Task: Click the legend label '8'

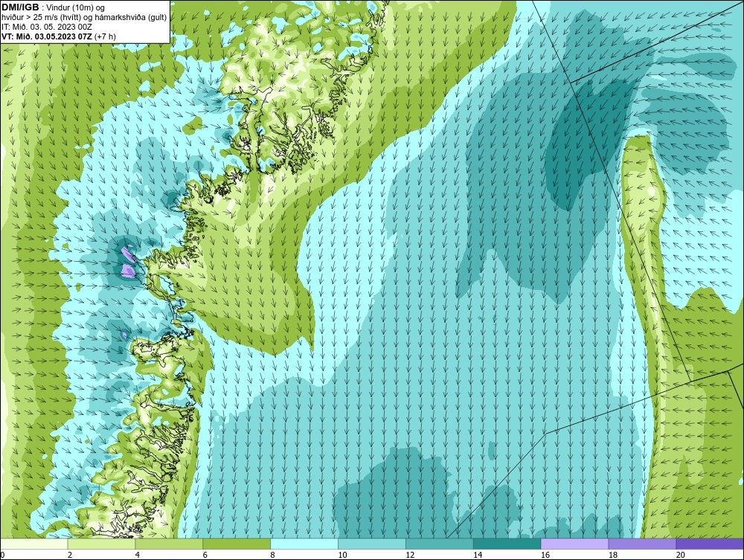Action: click(x=273, y=555)
